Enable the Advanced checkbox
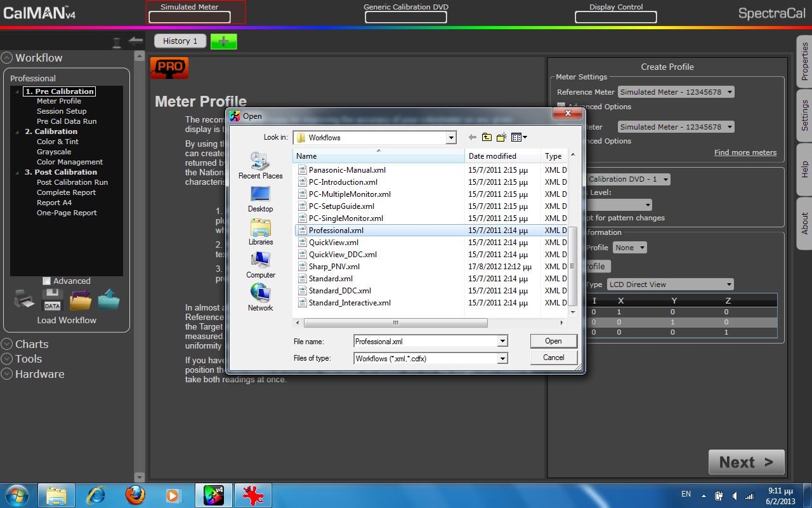 click(x=46, y=281)
